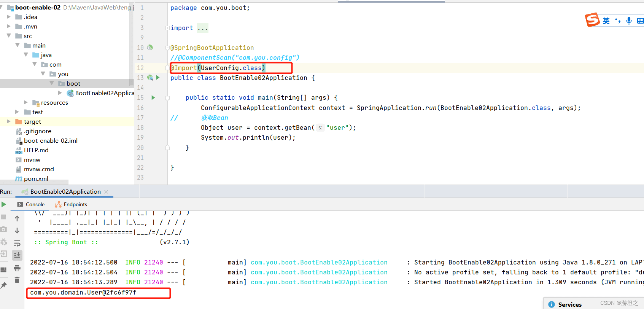Image resolution: width=644 pixels, height=309 pixels.
Task: Collapse the boot package
Action: [x=52, y=83]
